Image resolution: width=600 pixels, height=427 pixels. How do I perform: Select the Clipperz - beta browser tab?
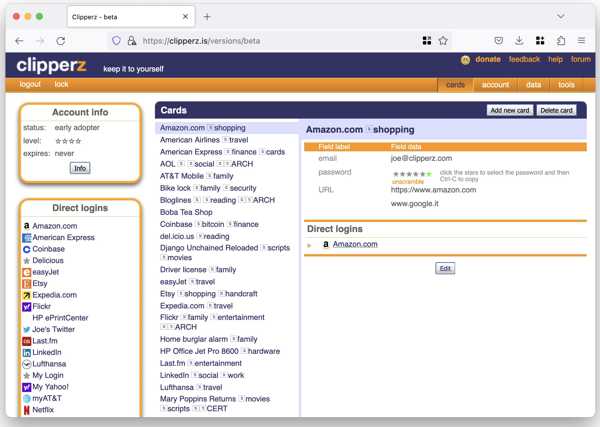131,17
